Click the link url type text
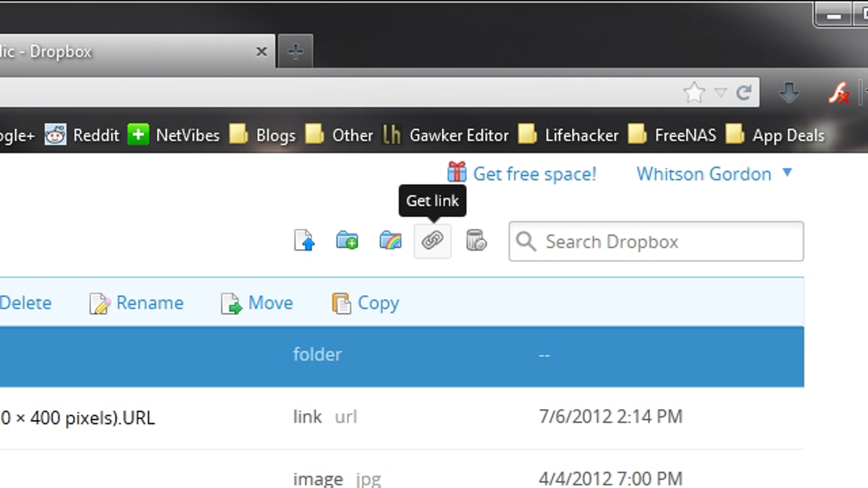 pos(325,416)
